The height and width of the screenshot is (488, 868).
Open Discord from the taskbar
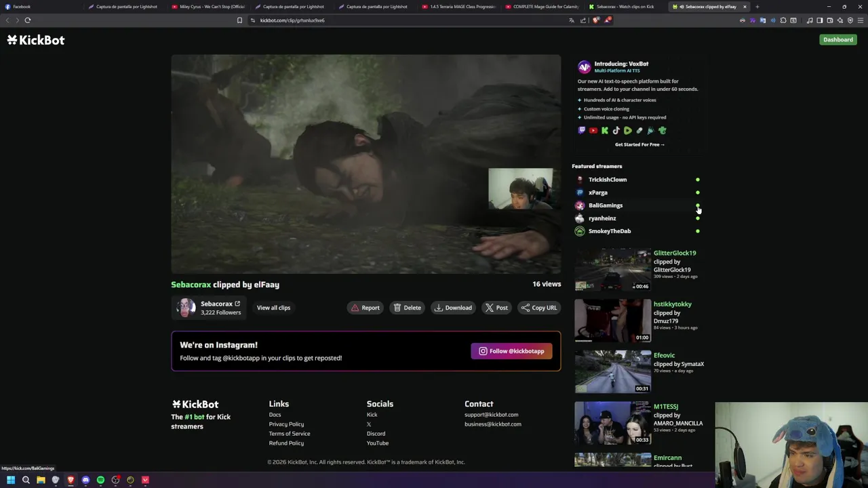pyautogui.click(x=85, y=480)
